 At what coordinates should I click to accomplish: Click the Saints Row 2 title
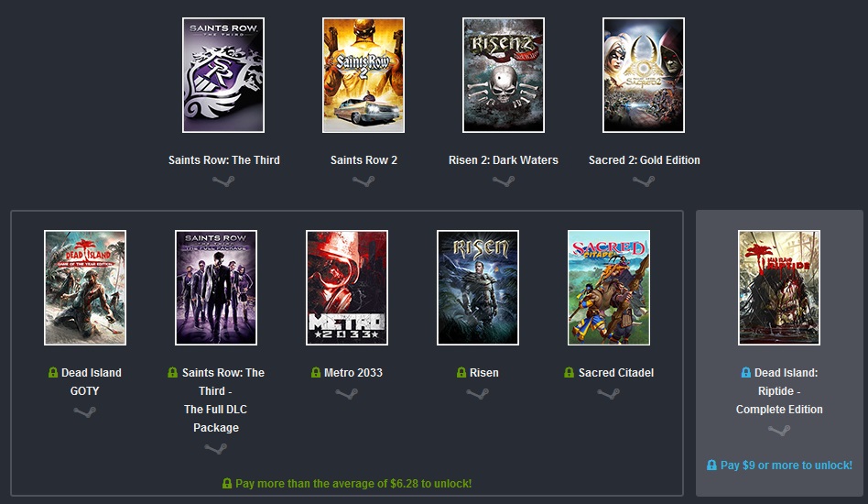tap(363, 160)
